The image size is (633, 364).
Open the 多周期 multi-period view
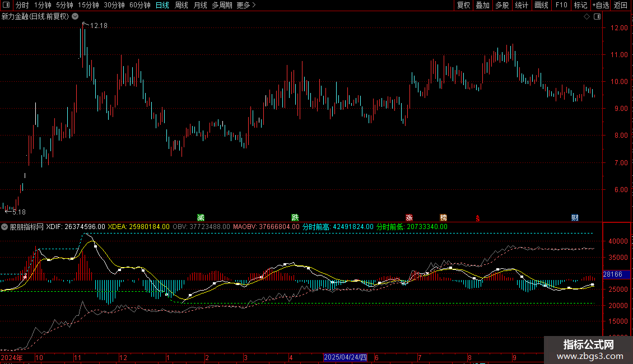[x=222, y=5]
